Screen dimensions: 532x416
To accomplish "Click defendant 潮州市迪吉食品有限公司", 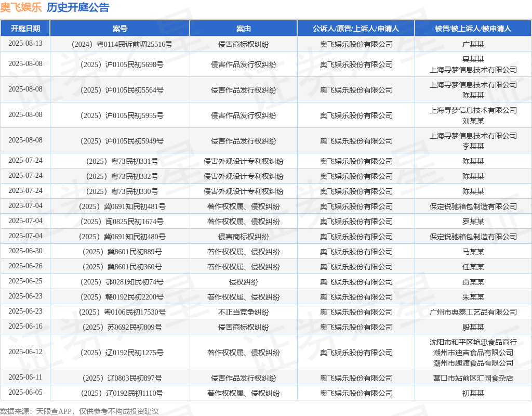I will tap(473, 353).
